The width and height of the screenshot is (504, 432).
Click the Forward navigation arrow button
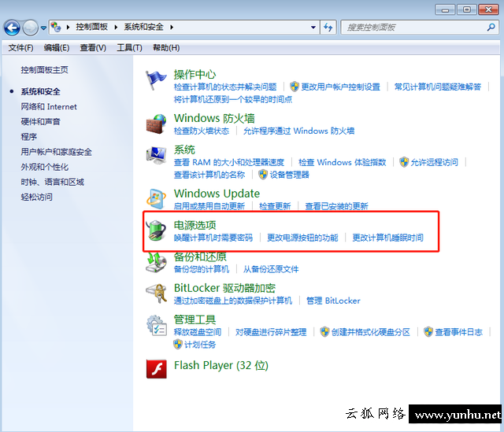(30, 28)
